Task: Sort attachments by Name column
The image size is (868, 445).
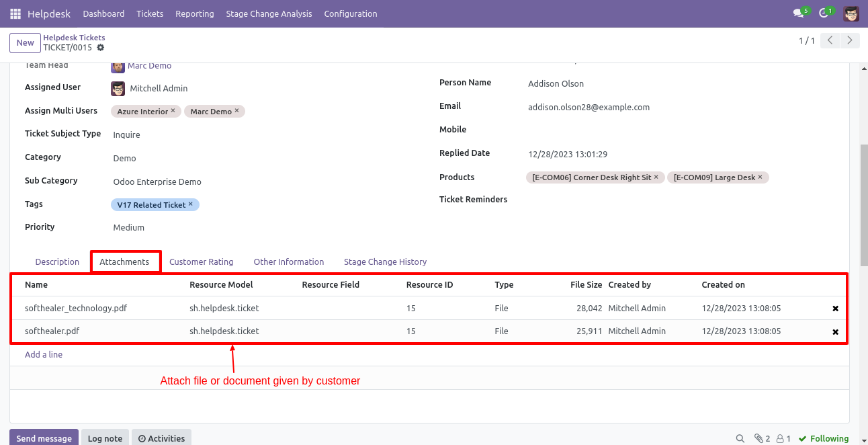Action: click(x=36, y=284)
